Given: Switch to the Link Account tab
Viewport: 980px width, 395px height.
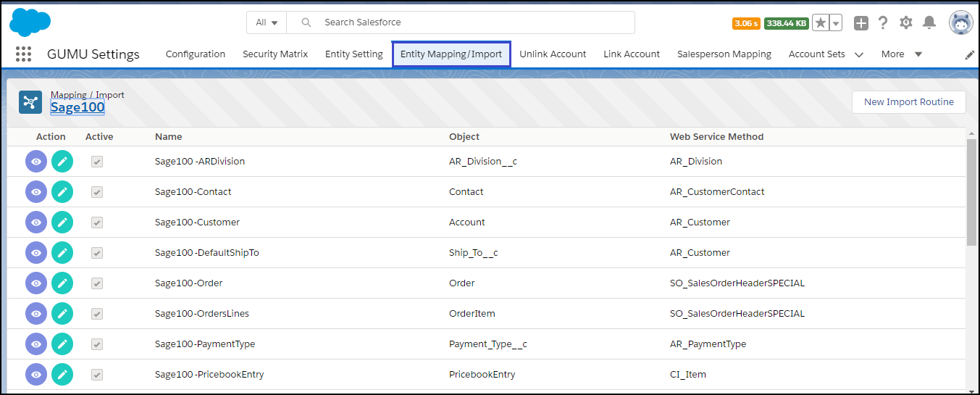Looking at the screenshot, I should tap(632, 54).
